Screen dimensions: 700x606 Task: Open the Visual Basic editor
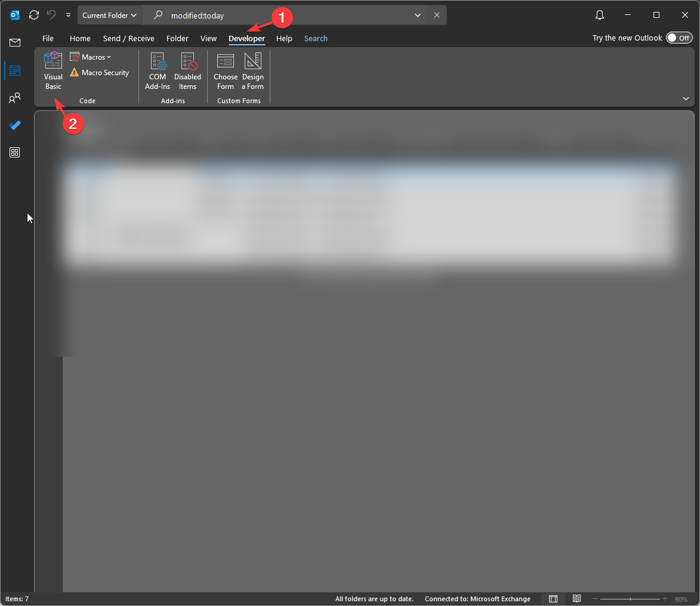tap(53, 70)
